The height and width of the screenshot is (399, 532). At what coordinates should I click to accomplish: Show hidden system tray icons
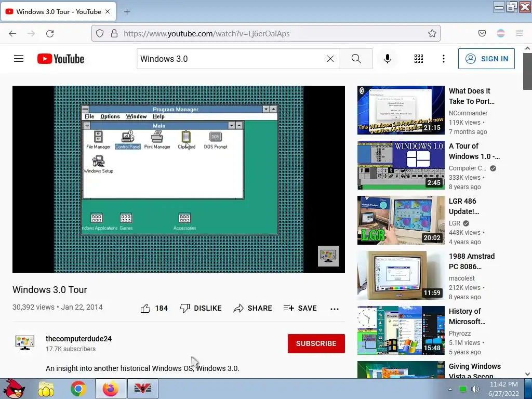450,389
